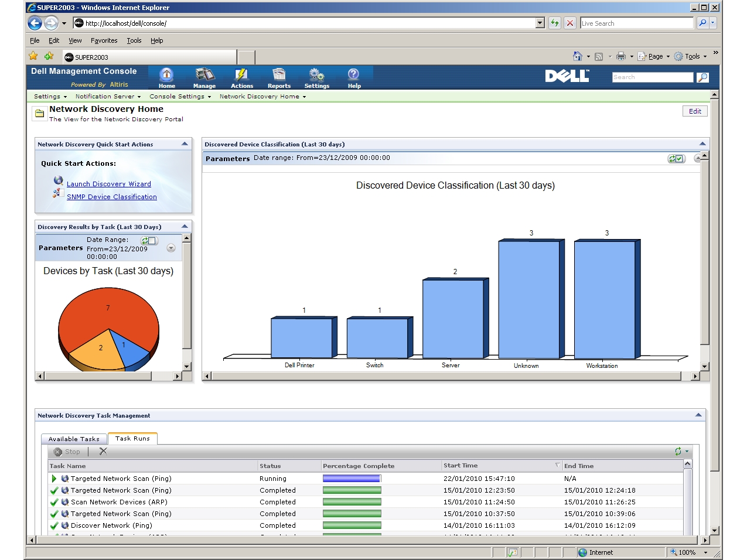Switch to the Available Tasks tab
The width and height of the screenshot is (747, 560).
pyautogui.click(x=74, y=439)
